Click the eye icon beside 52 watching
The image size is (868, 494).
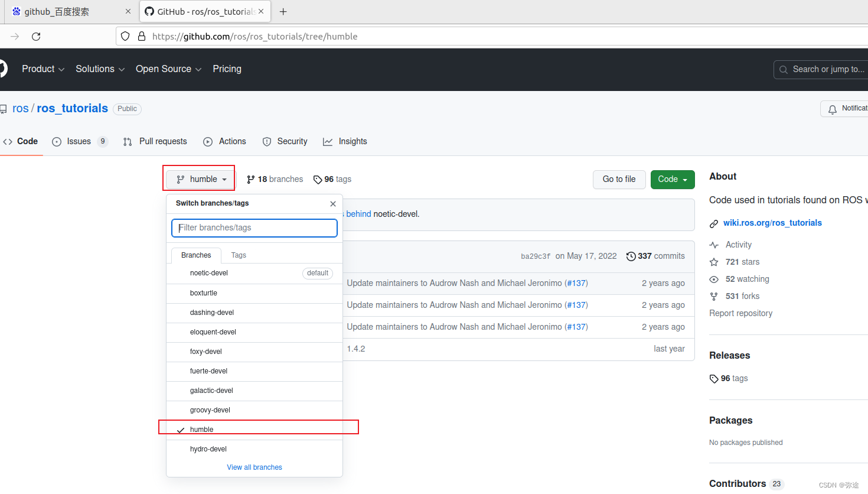coord(714,279)
